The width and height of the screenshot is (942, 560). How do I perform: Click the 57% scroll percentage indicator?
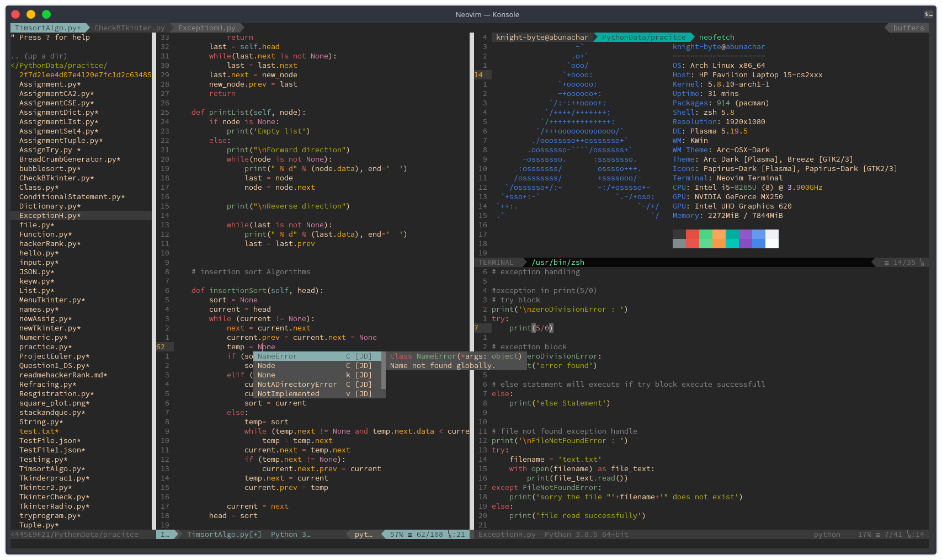tap(396, 534)
